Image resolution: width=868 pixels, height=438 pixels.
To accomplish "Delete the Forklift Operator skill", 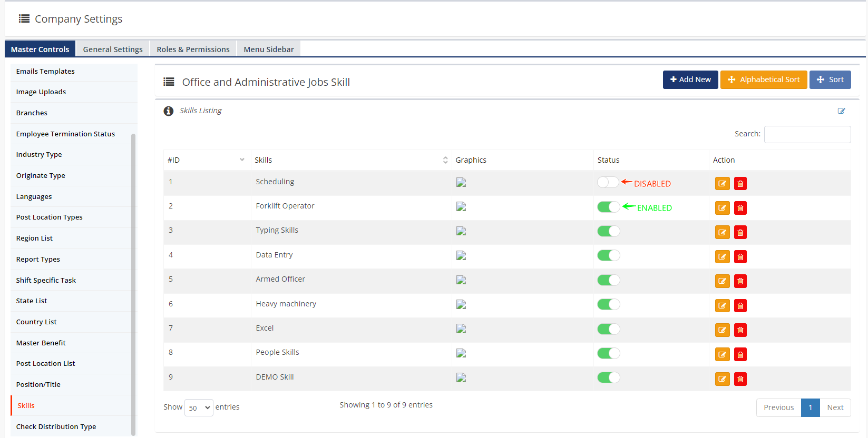I will click(x=740, y=208).
